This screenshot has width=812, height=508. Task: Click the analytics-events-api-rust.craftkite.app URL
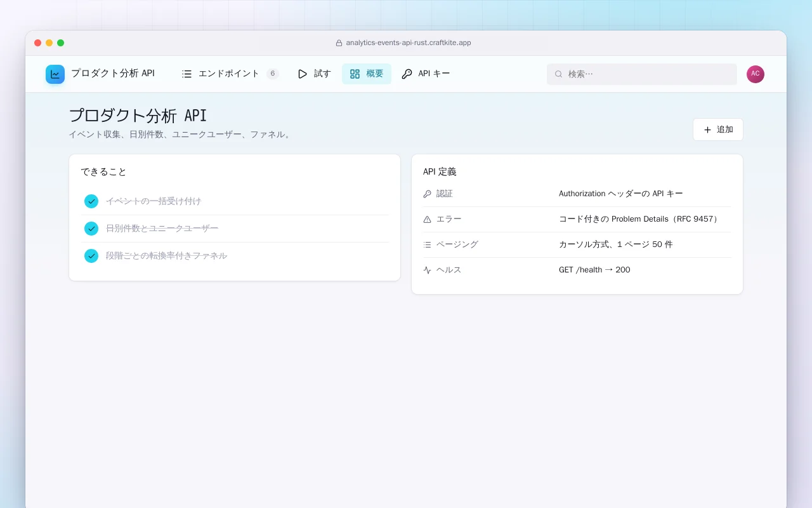coord(409,43)
